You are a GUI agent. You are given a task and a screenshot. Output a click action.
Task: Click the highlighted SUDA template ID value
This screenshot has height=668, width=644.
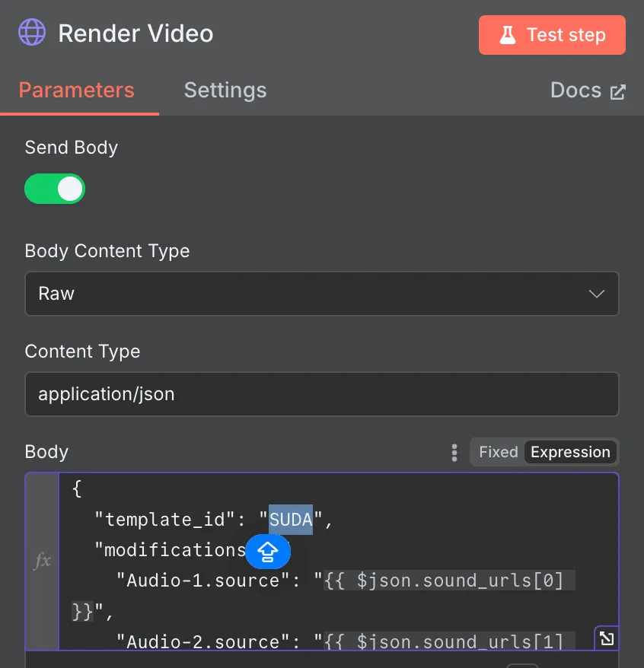(x=291, y=520)
